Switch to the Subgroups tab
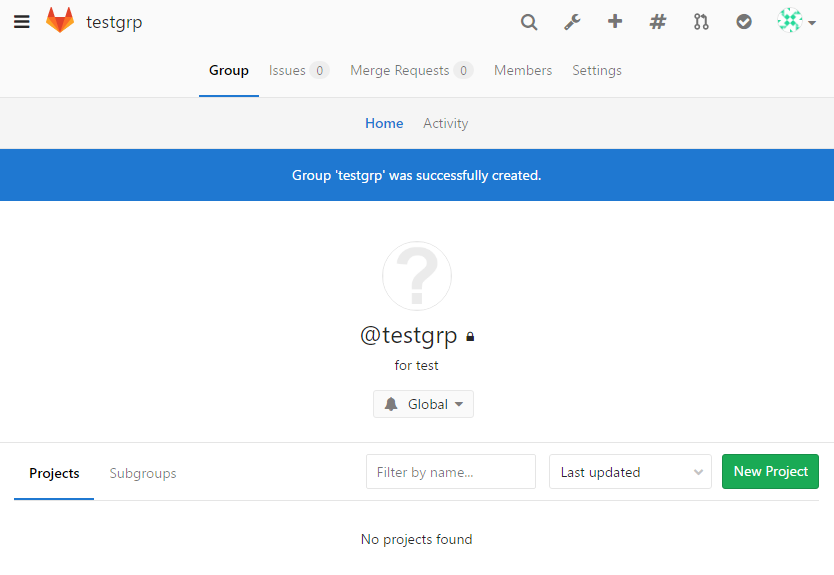834x575 pixels. 143,473
